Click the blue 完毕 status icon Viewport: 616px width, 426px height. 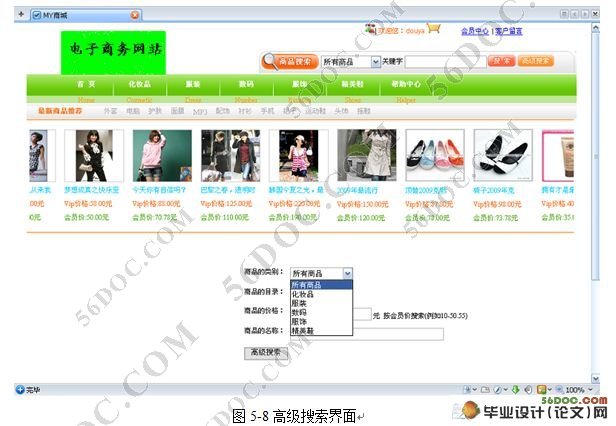point(20,389)
